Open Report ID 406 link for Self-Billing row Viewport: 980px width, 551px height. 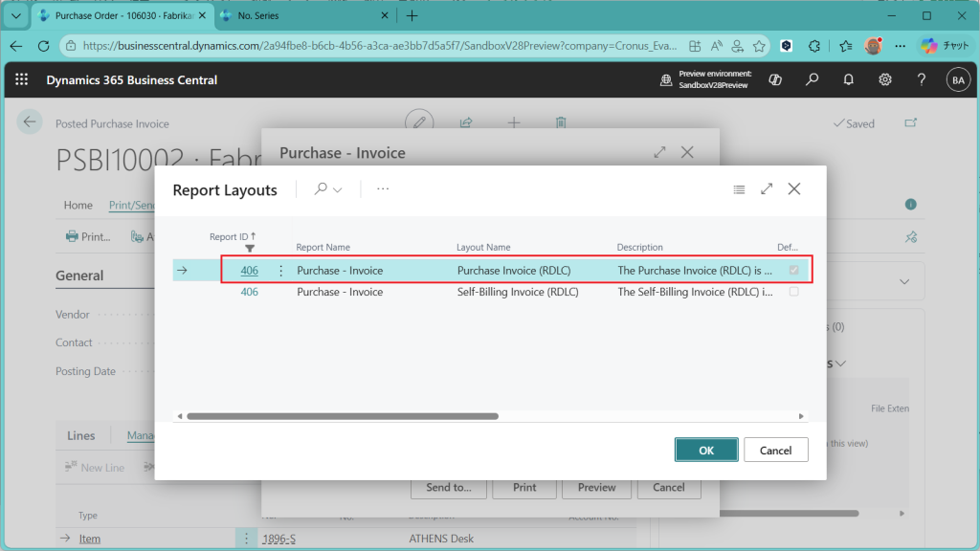click(x=249, y=292)
